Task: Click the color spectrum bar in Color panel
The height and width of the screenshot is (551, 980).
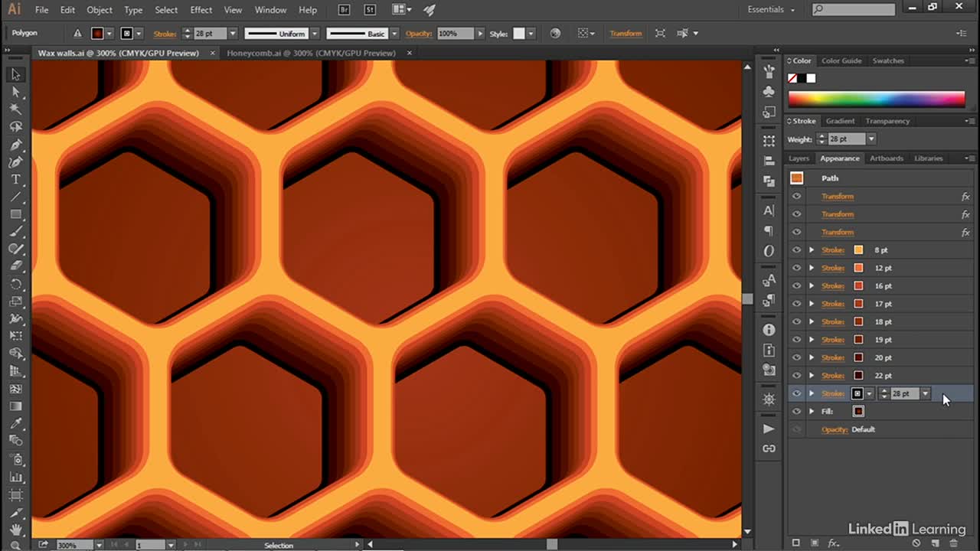Action: click(877, 99)
